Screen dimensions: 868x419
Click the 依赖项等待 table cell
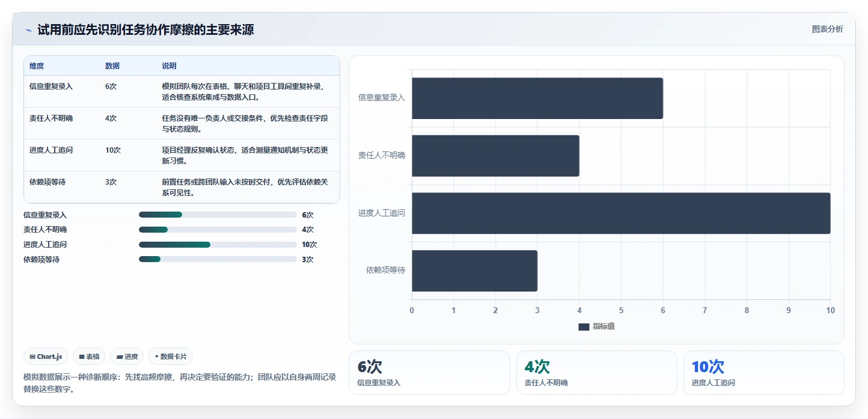point(47,182)
